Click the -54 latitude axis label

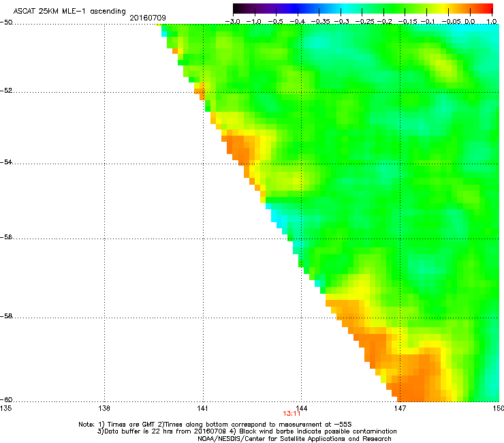coord(6,162)
